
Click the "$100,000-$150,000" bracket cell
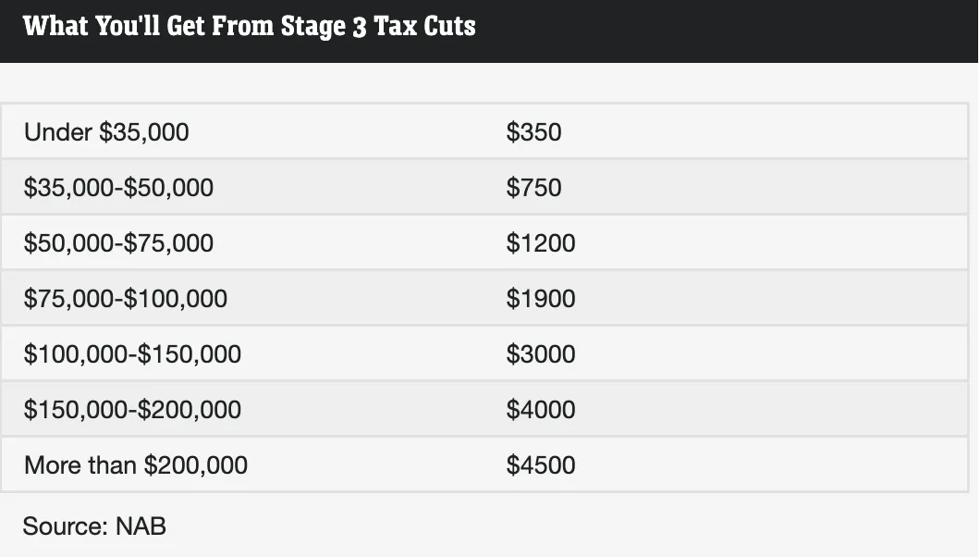click(132, 354)
